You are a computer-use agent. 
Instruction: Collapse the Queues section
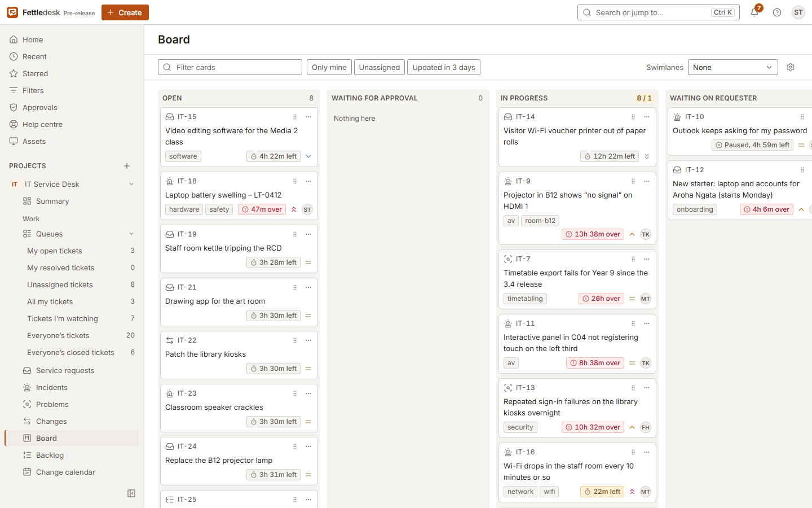(131, 234)
